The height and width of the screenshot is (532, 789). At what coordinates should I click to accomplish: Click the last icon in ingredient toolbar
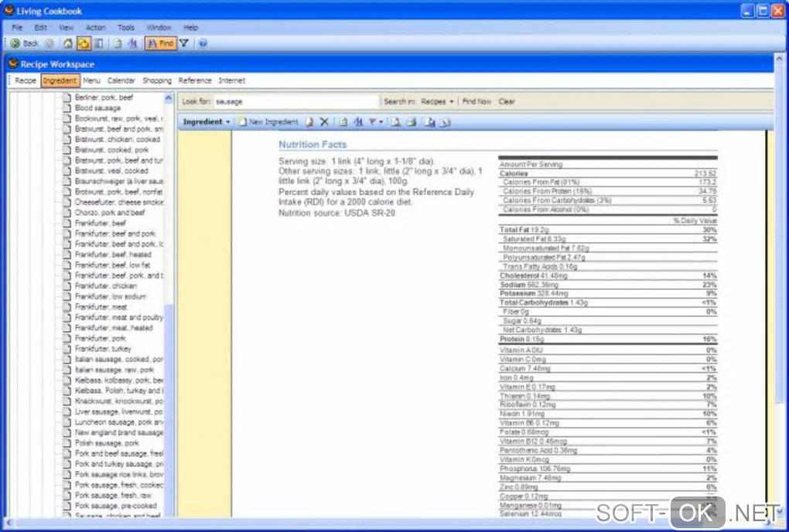[446, 121]
